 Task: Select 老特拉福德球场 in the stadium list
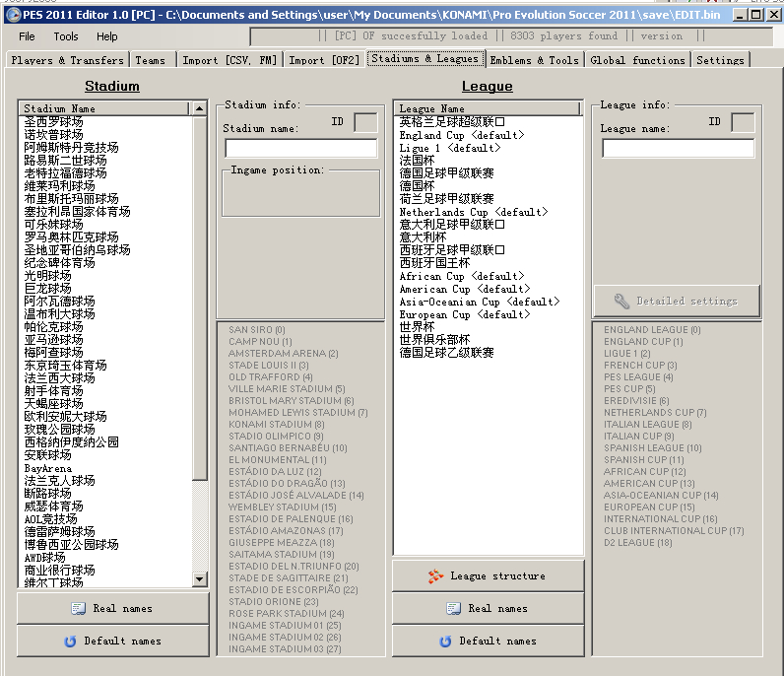click(x=66, y=173)
